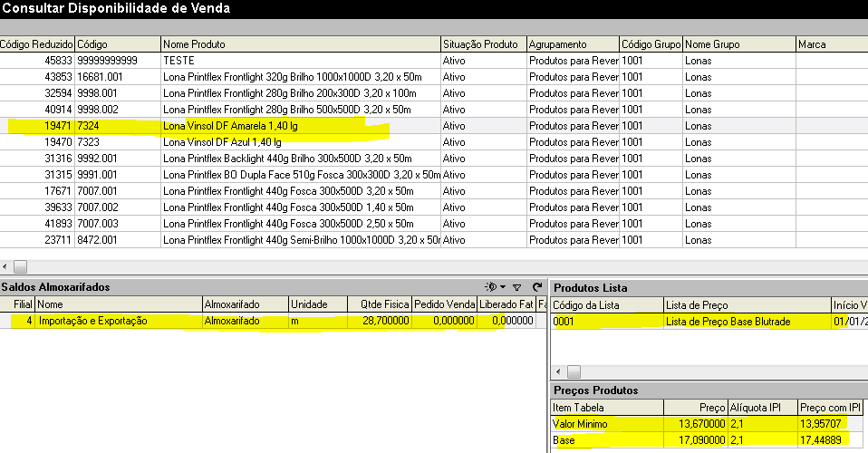This screenshot has width=868, height=453.
Task: Click the Preço com IPI value 13,95707
Action: (821, 424)
